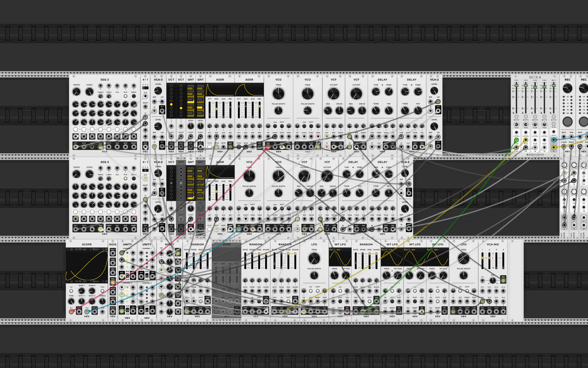The height and width of the screenshot is (368, 588).
Task: Click the GATE jack on the first REC module
Action: pos(563,136)
